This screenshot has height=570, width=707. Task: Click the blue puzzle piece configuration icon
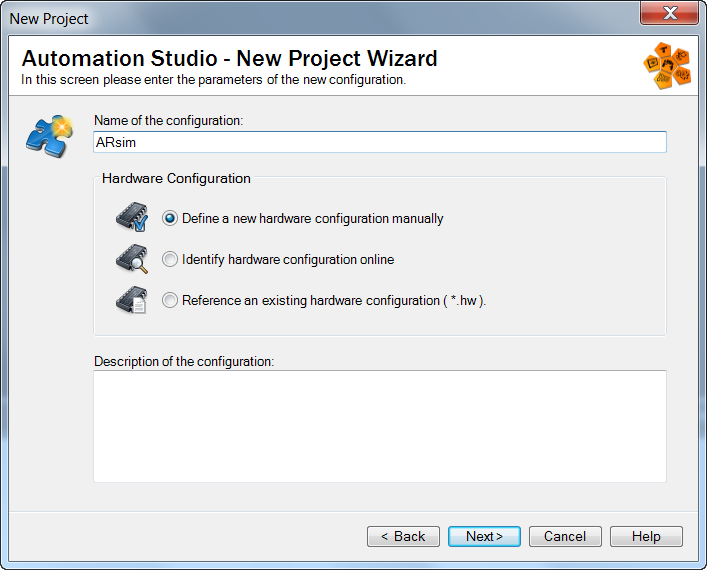click(x=50, y=136)
